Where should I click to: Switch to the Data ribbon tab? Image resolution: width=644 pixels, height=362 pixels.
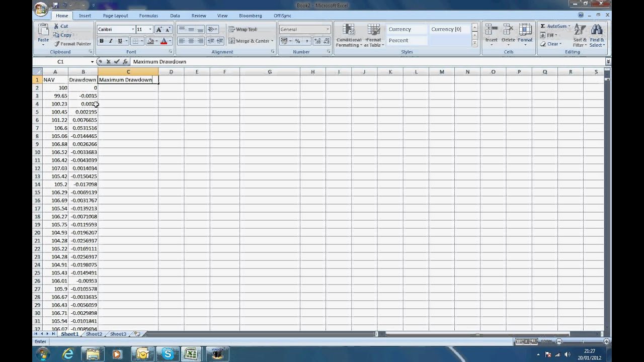175,16
